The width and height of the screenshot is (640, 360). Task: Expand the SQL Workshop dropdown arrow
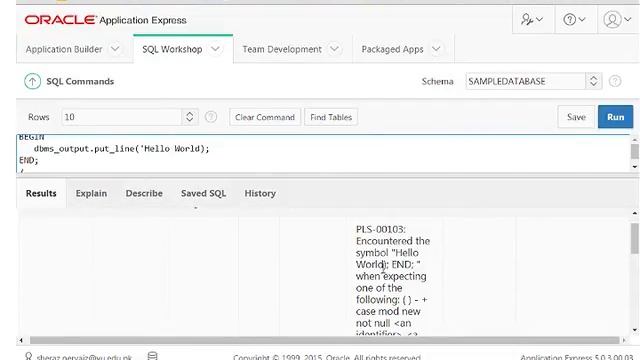coord(215,49)
